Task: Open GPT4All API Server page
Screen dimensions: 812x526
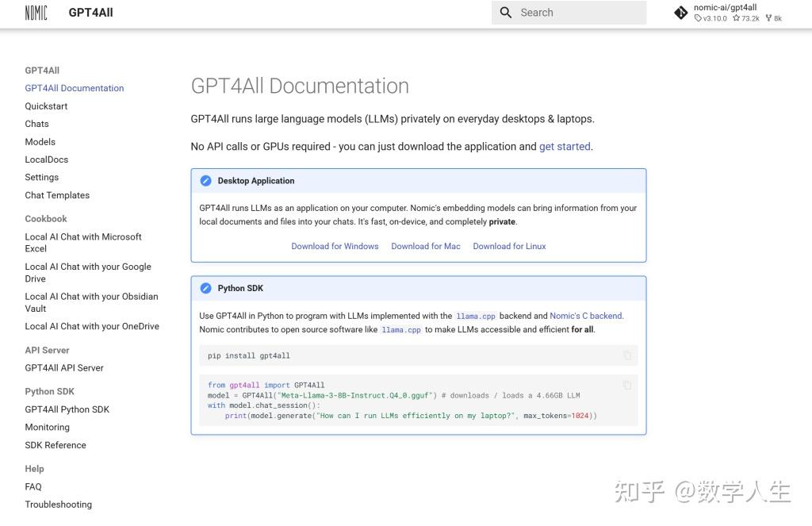Action: click(64, 368)
